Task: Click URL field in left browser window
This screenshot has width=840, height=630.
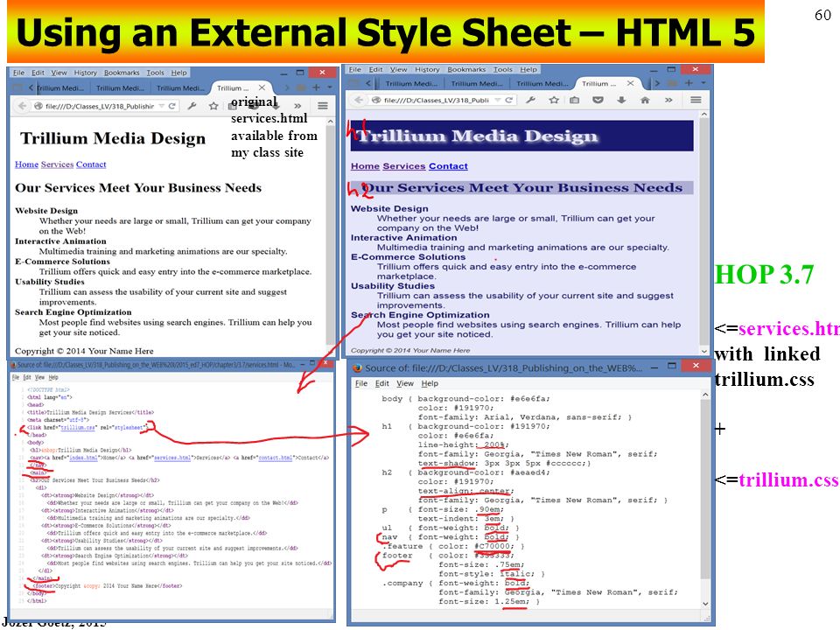Action: 99,106
